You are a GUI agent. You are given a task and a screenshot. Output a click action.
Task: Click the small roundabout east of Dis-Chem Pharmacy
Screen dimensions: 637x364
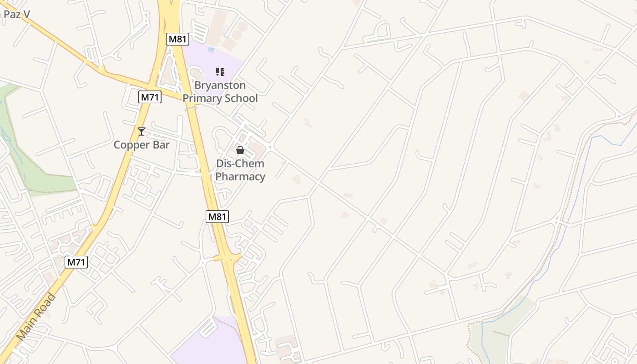point(270,147)
